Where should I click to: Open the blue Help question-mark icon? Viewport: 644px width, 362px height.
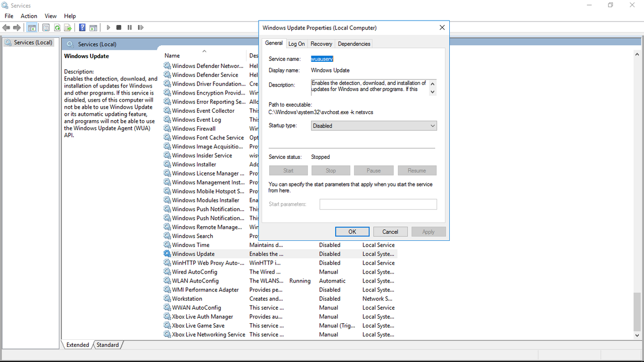point(83,28)
